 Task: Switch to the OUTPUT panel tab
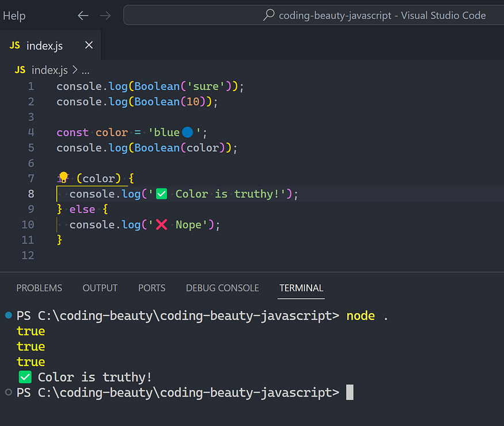tap(100, 288)
